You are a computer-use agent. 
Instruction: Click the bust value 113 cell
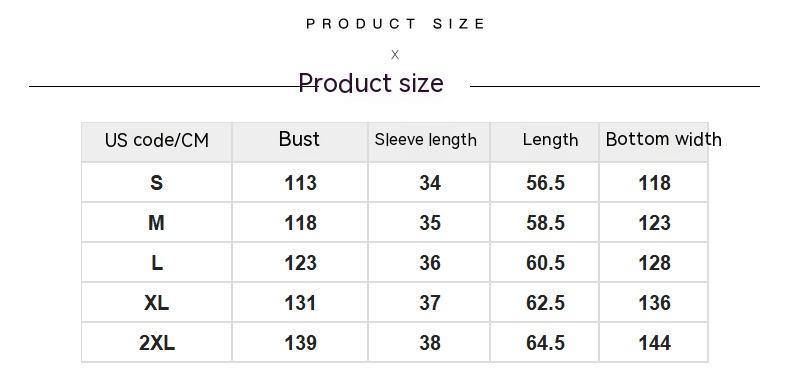coord(300,182)
